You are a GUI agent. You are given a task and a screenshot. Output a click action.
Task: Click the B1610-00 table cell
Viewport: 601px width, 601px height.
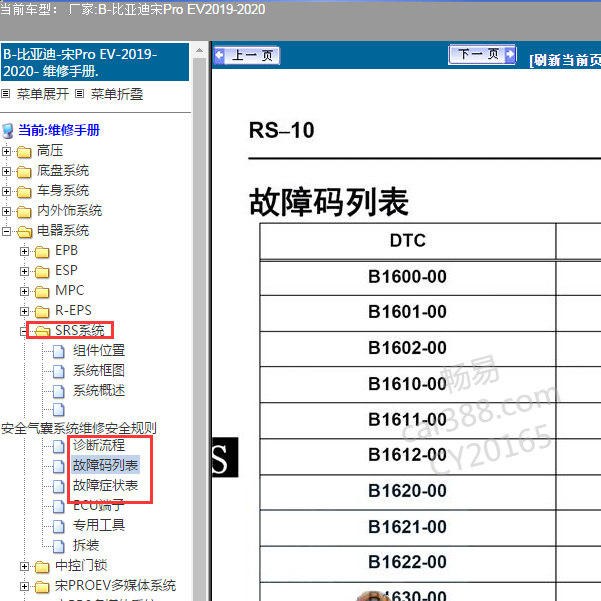407,384
